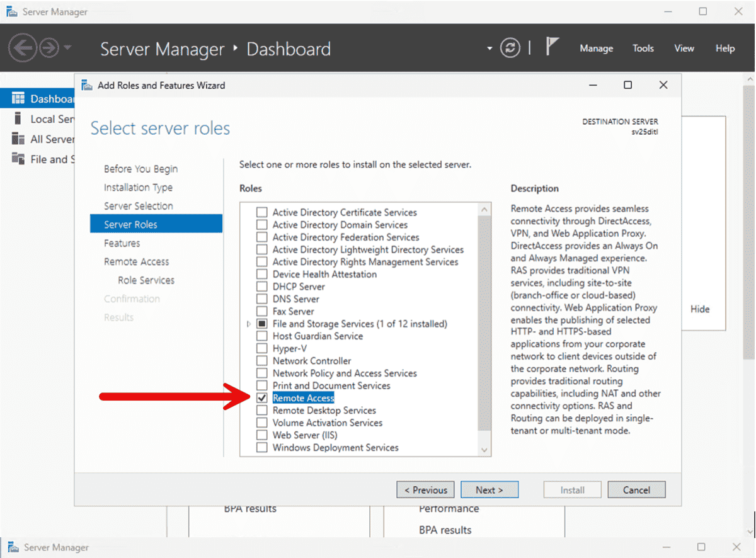This screenshot has height=558, width=756.
Task: Select the Server Roles step
Action: pos(156,224)
